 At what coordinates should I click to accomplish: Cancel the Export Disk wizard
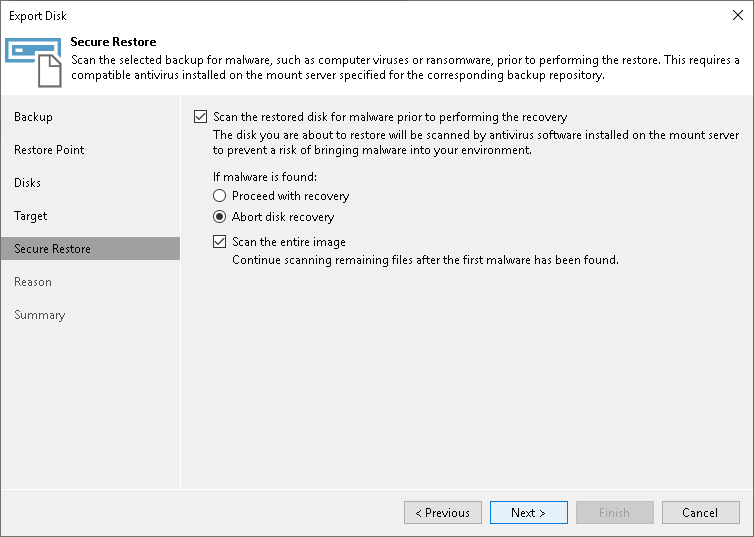pyautogui.click(x=700, y=513)
